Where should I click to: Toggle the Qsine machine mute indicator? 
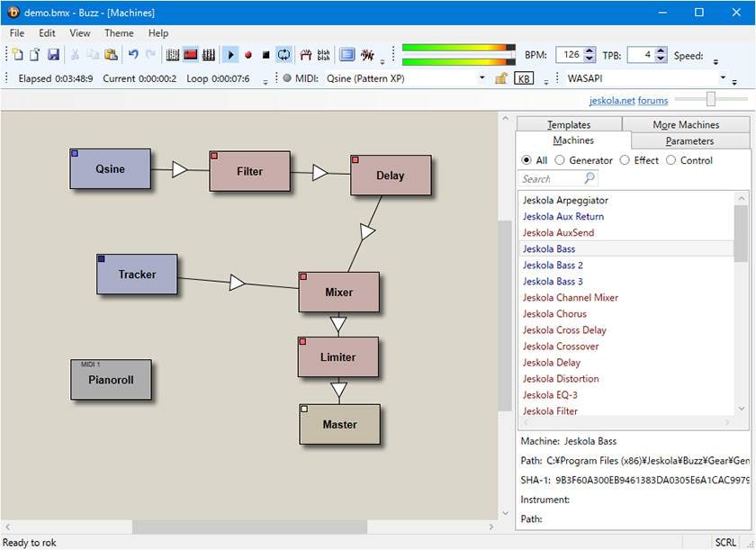tap(75, 154)
